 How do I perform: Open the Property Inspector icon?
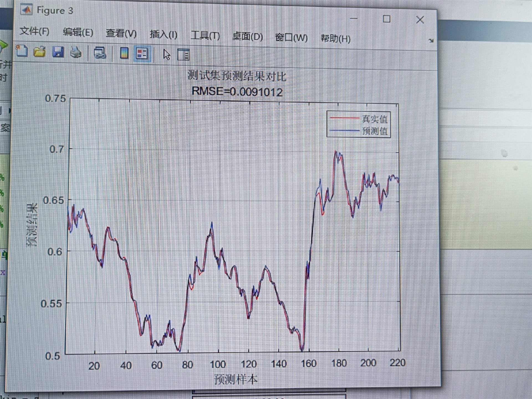click(183, 55)
